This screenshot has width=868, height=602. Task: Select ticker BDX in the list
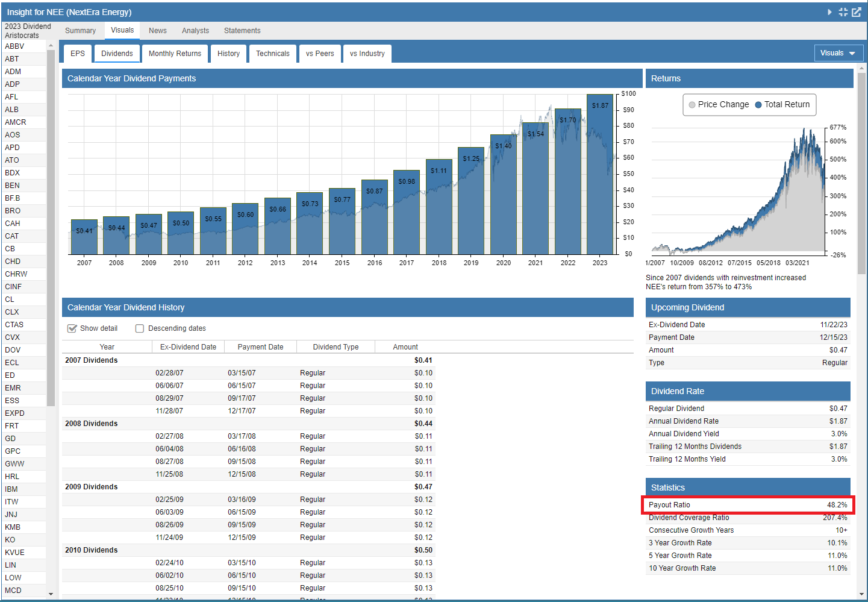tap(23, 173)
